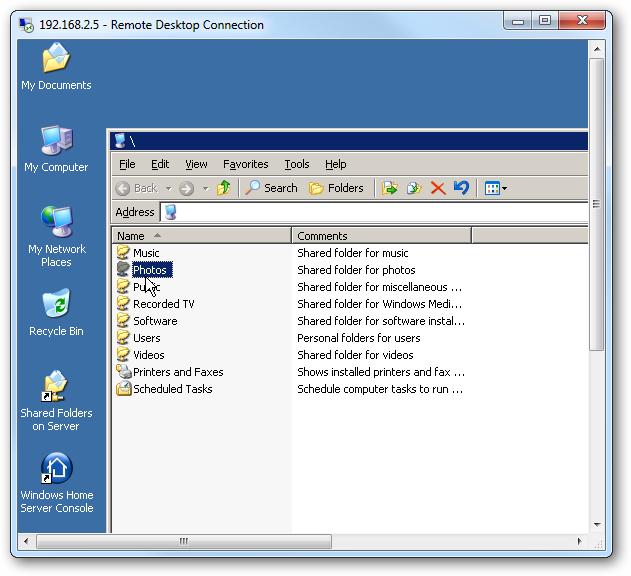This screenshot has width=631, height=576.
Task: Toggle the Folders pane button
Action: point(336,188)
